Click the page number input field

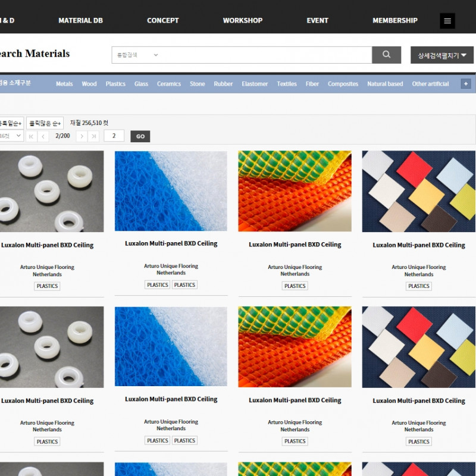[x=114, y=136]
